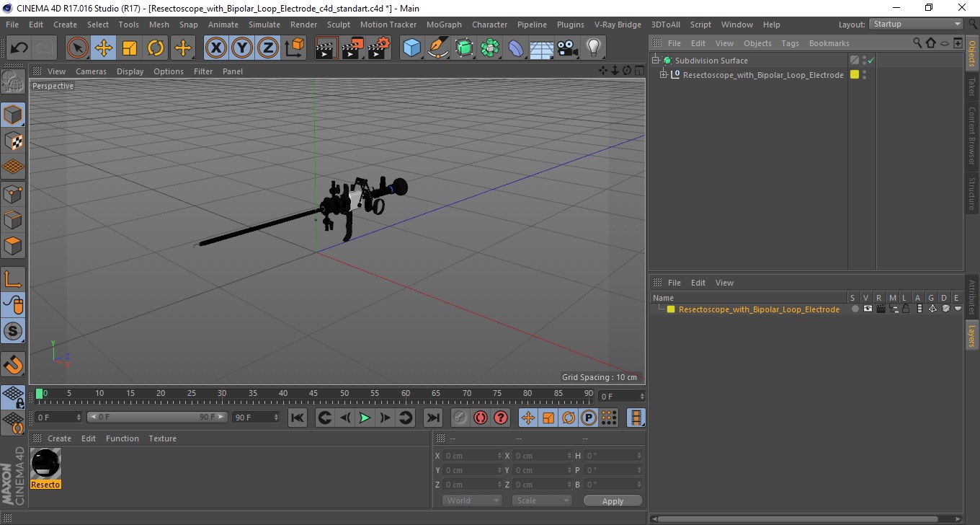Open the material manager Texture menu

[163, 438]
